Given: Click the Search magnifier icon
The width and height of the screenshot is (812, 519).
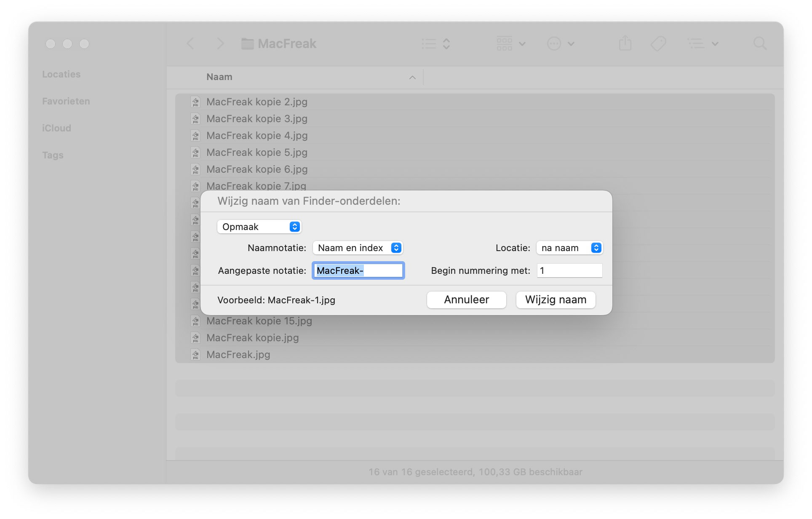Looking at the screenshot, I should coord(760,43).
